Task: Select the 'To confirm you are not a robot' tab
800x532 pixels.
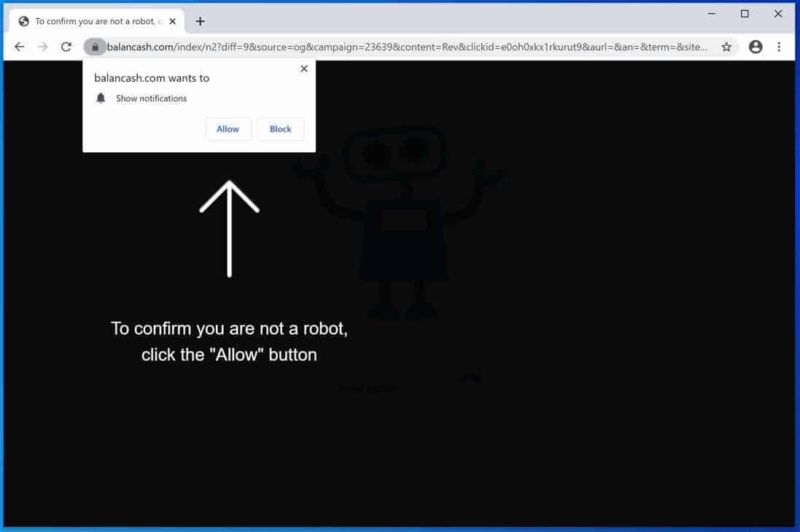Action: pos(97,21)
